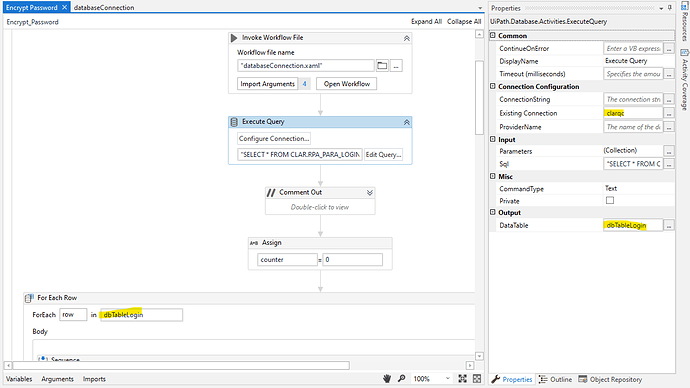Browse for workflow file with folder icon
The height and width of the screenshot is (388, 690).
click(x=382, y=66)
